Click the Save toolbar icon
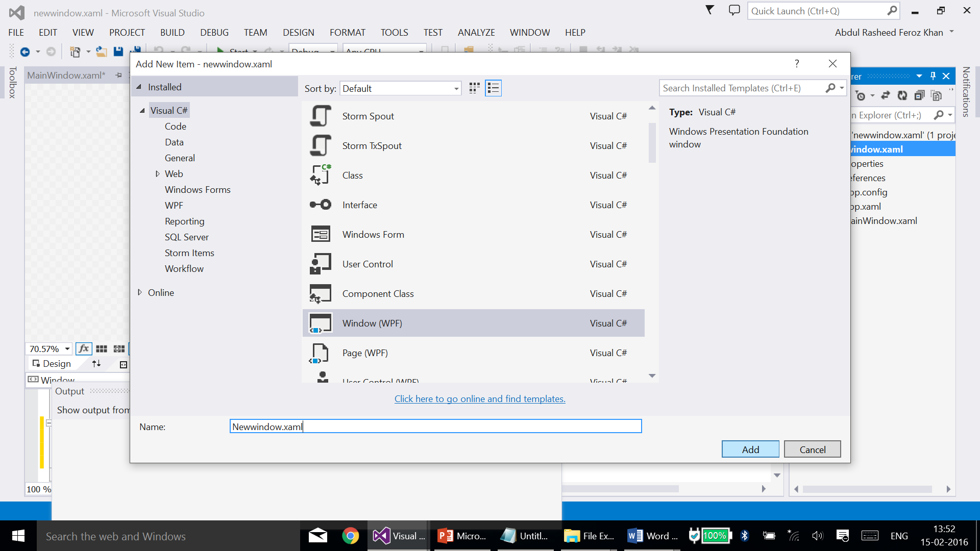980x551 pixels. pos(118,52)
